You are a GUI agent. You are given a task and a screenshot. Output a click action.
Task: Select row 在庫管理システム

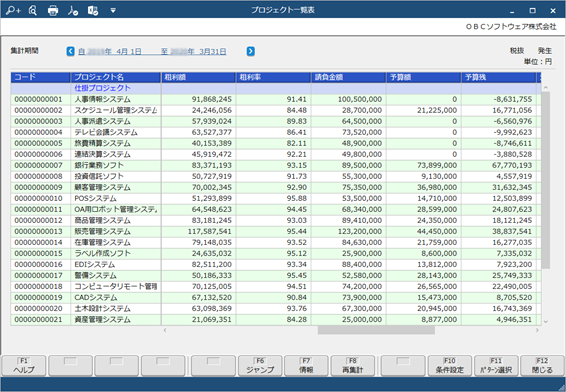(x=276, y=242)
